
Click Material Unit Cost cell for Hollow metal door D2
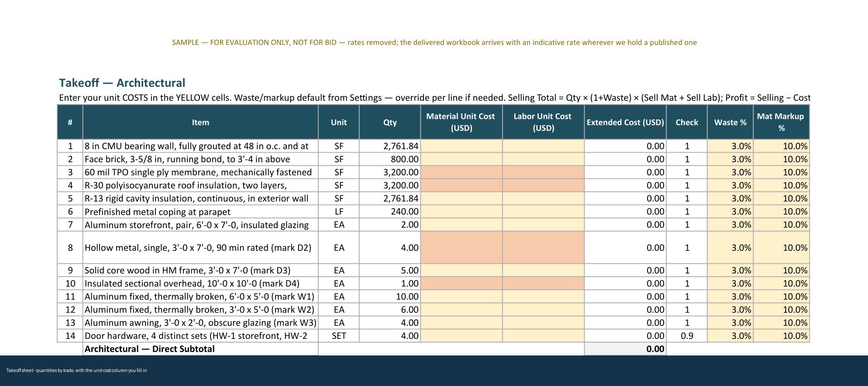pyautogui.click(x=462, y=247)
